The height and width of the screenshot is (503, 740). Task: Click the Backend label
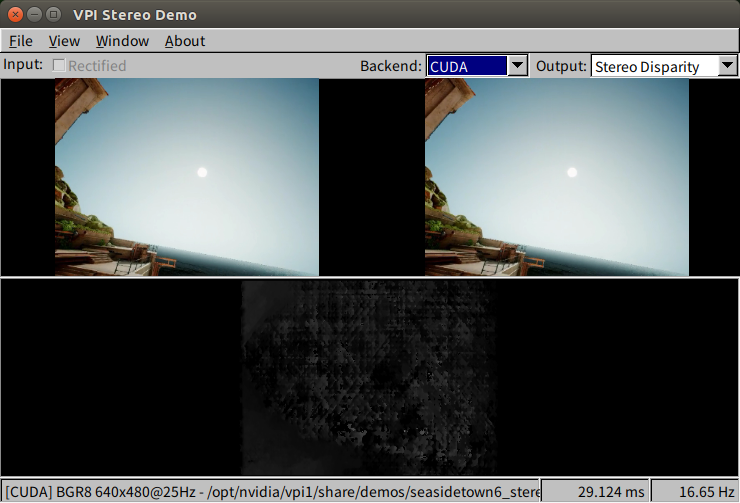pos(391,66)
